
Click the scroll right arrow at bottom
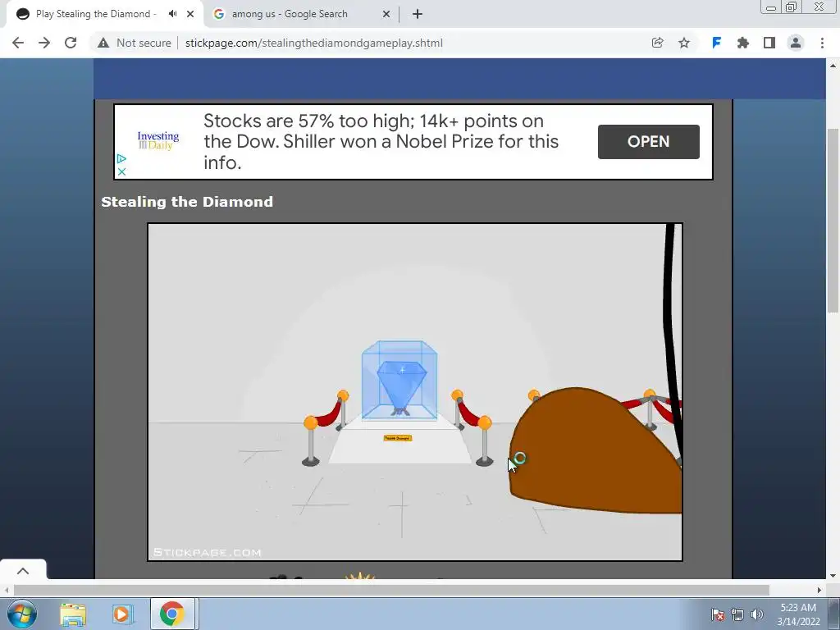[819, 590]
